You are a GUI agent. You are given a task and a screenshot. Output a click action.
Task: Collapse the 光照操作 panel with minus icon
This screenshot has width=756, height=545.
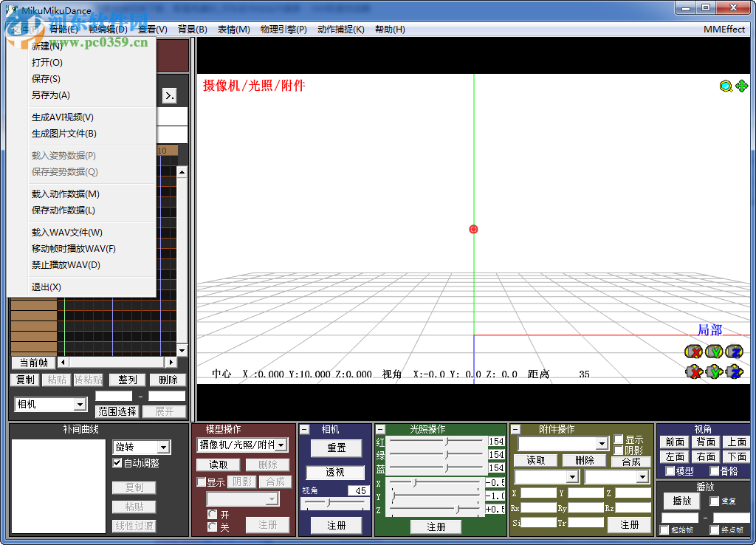380,429
